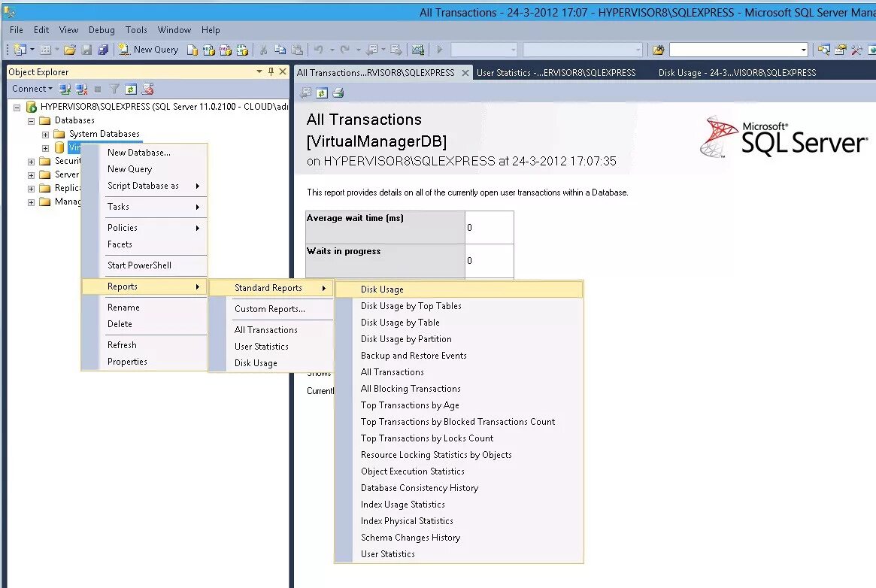Screen dimensions: 876x588
Task: Click the Filter funnel icon in Object Explorer
Action: [x=114, y=89]
